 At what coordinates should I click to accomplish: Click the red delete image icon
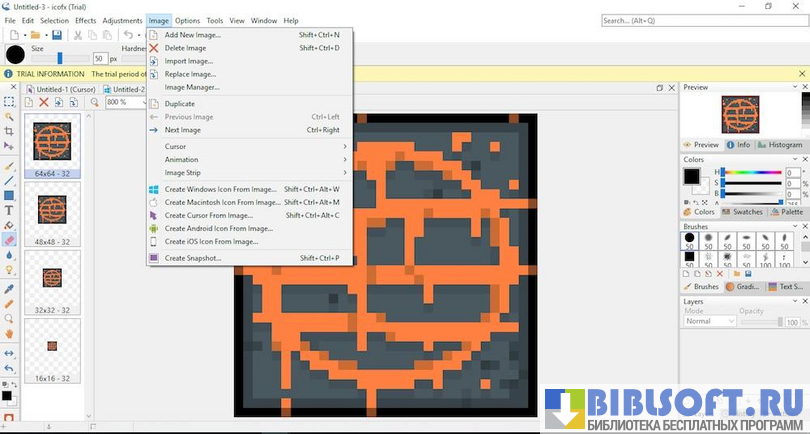click(x=43, y=102)
